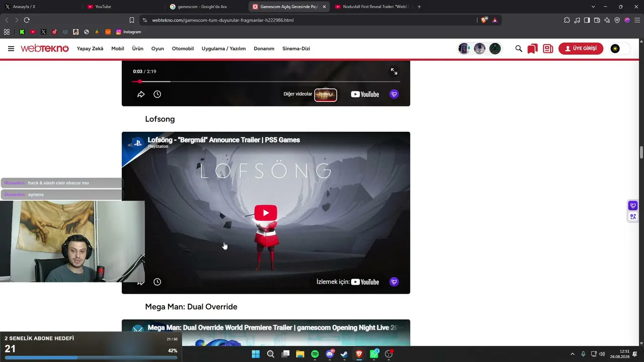Open a new browser tab
This screenshot has width=644, height=362.
tap(419, 7)
